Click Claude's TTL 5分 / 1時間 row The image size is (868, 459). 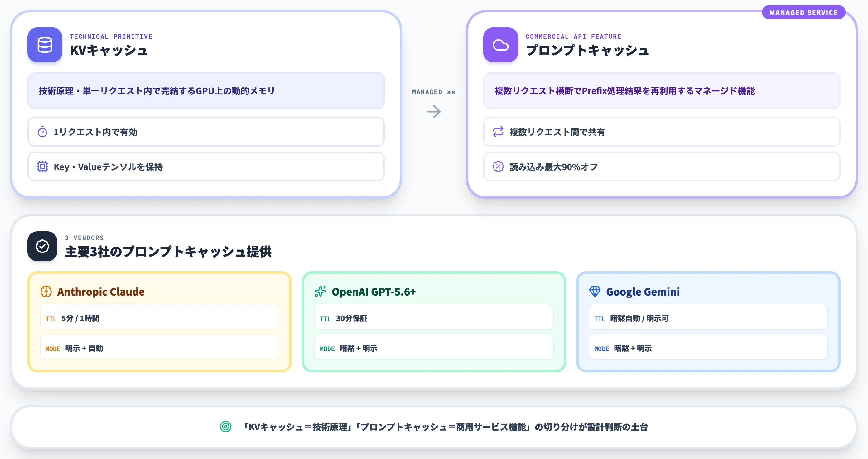(159, 317)
